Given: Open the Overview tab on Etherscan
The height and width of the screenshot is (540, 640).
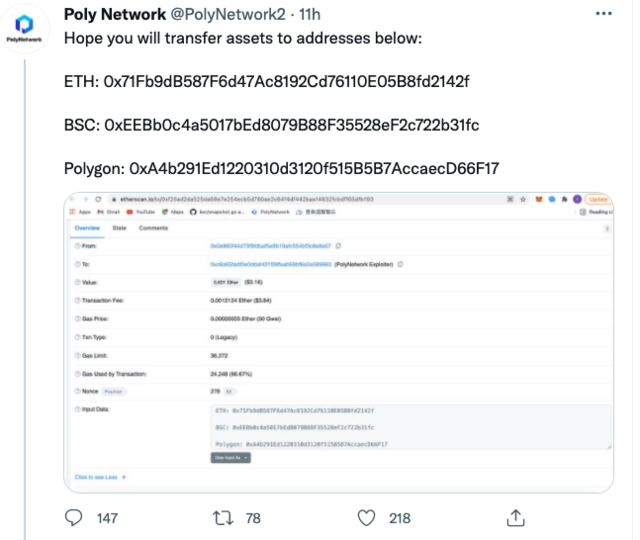Looking at the screenshot, I should pos(86,228).
